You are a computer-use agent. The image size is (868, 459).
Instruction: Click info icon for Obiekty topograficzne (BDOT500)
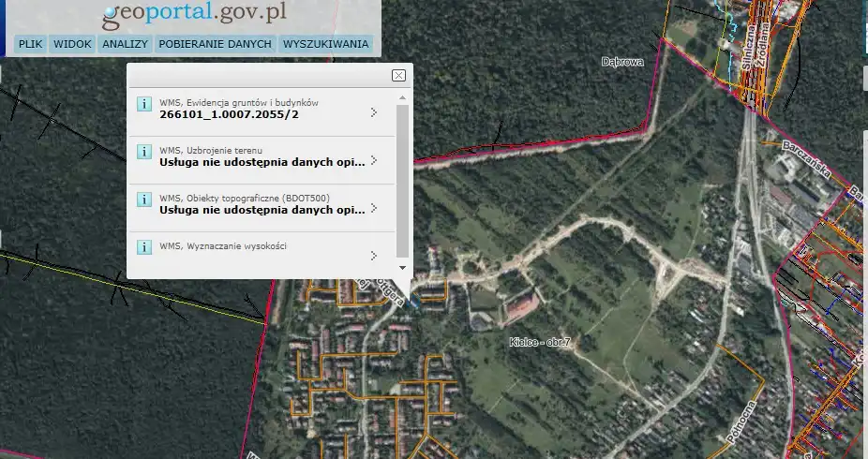click(x=144, y=200)
